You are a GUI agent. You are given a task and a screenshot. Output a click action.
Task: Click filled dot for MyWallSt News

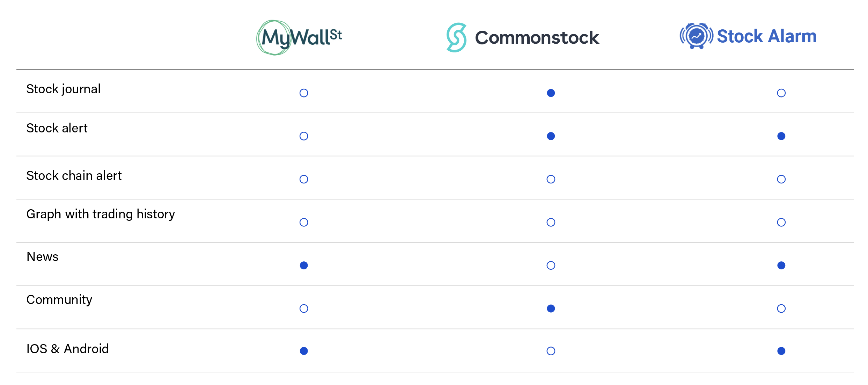(304, 266)
